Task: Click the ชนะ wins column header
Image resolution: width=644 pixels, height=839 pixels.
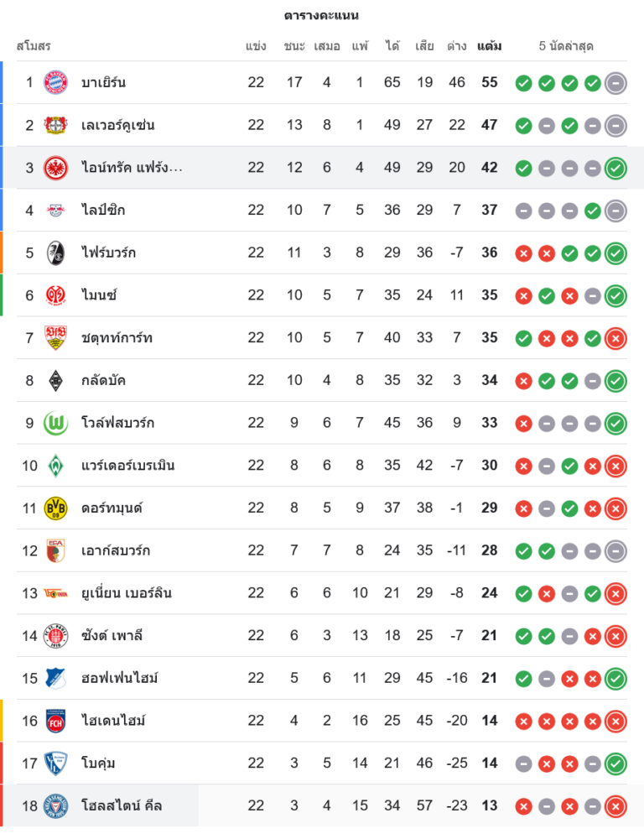Action: click(x=294, y=46)
